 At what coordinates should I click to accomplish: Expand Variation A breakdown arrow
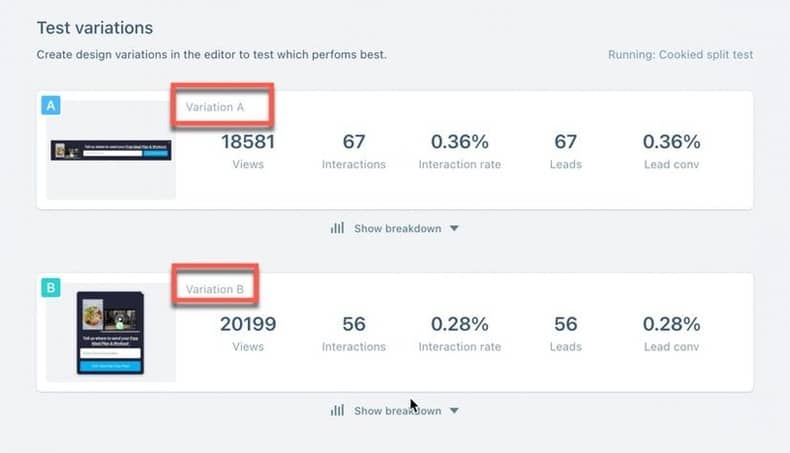click(454, 228)
